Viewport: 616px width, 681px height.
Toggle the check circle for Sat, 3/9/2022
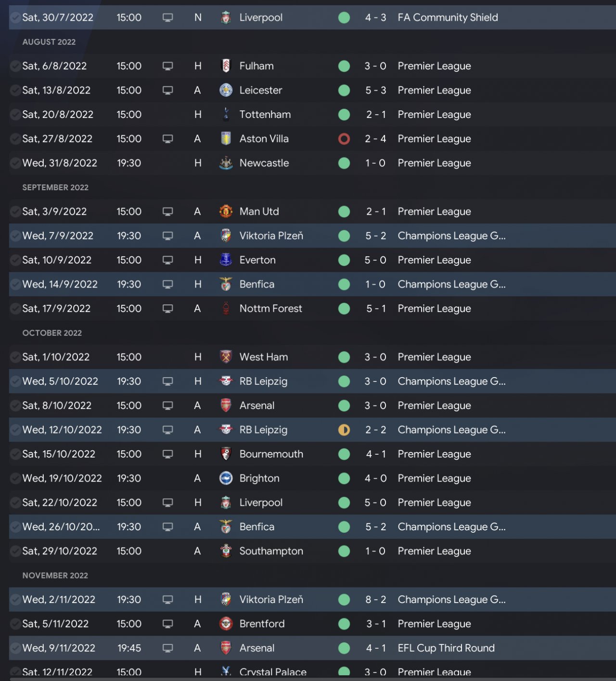[x=15, y=211]
